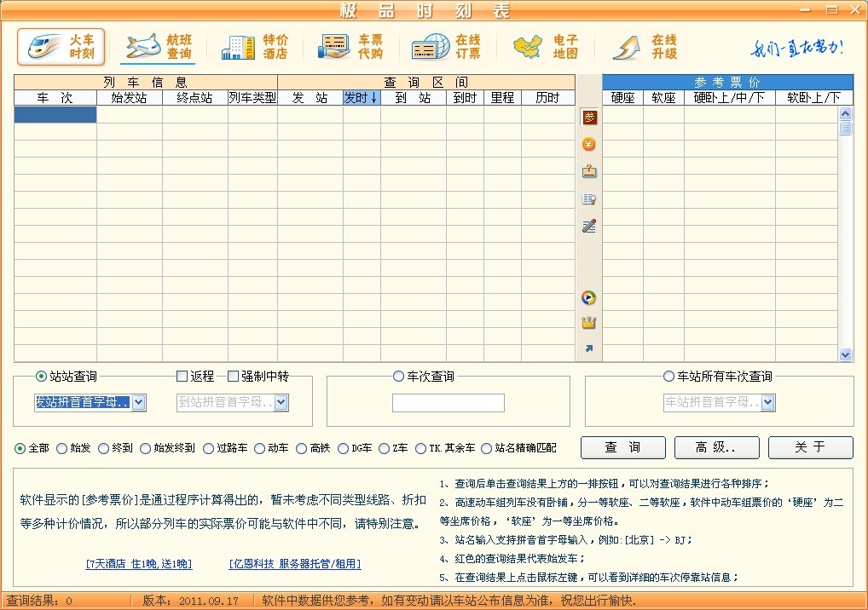
Task: Select the 车次查询 radio button
Action: tap(398, 377)
